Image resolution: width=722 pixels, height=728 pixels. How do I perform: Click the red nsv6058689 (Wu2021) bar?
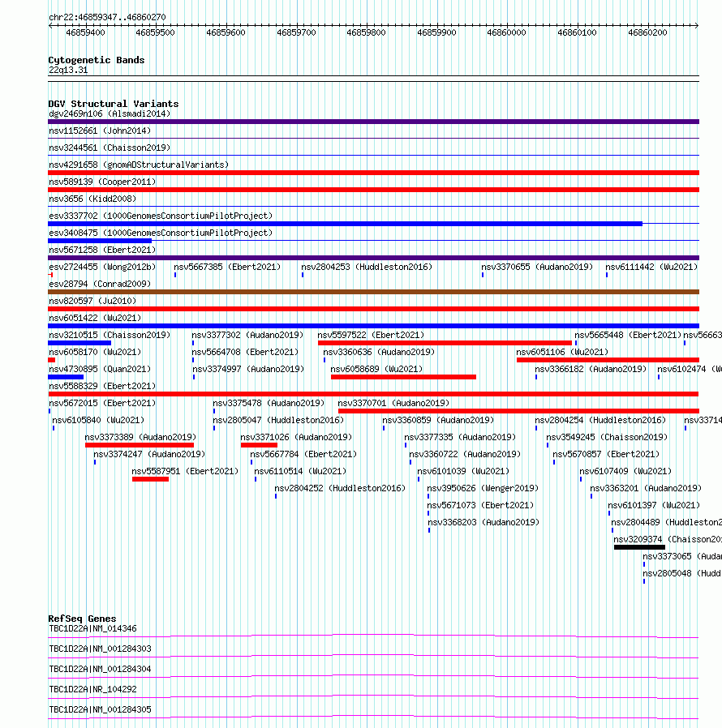click(403, 377)
